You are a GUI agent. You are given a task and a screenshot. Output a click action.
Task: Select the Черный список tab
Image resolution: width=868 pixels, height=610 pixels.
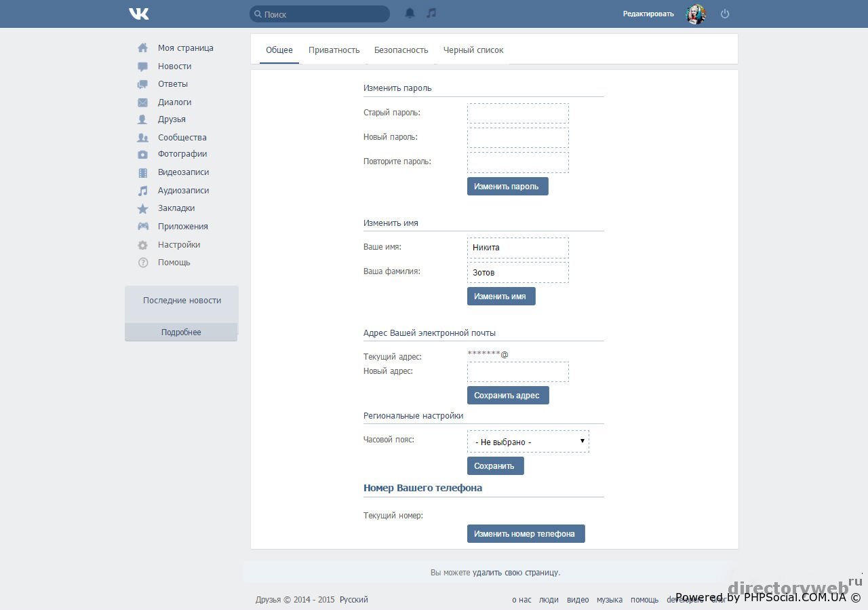coord(473,50)
